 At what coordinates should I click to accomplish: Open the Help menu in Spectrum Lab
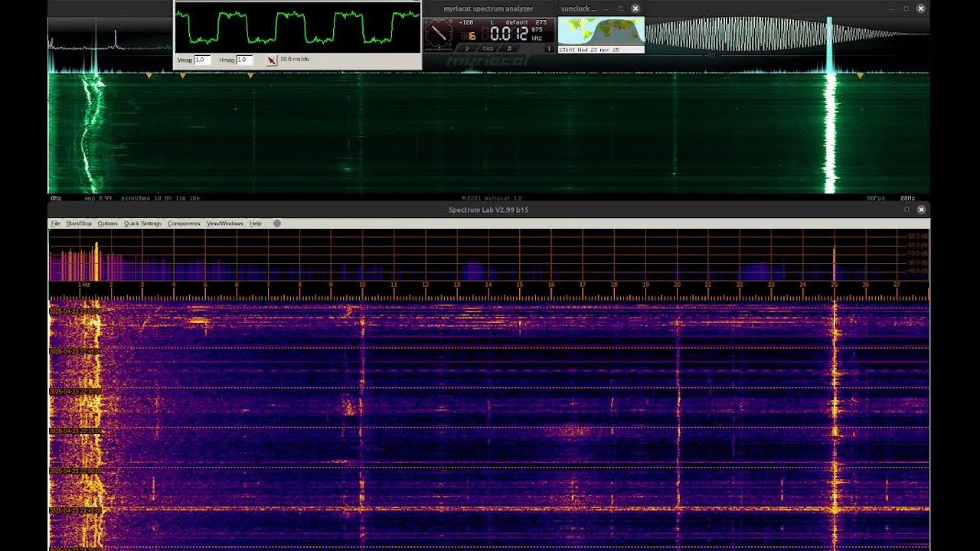256,223
